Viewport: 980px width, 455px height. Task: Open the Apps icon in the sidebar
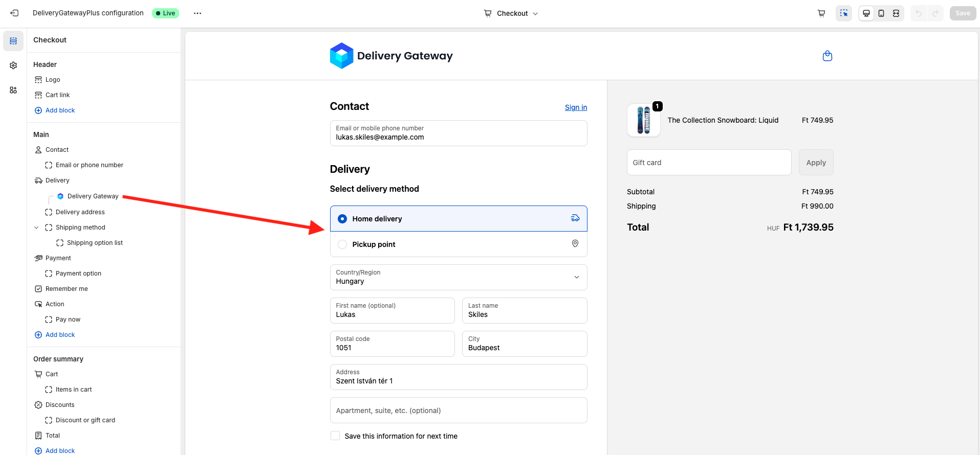tap(13, 90)
